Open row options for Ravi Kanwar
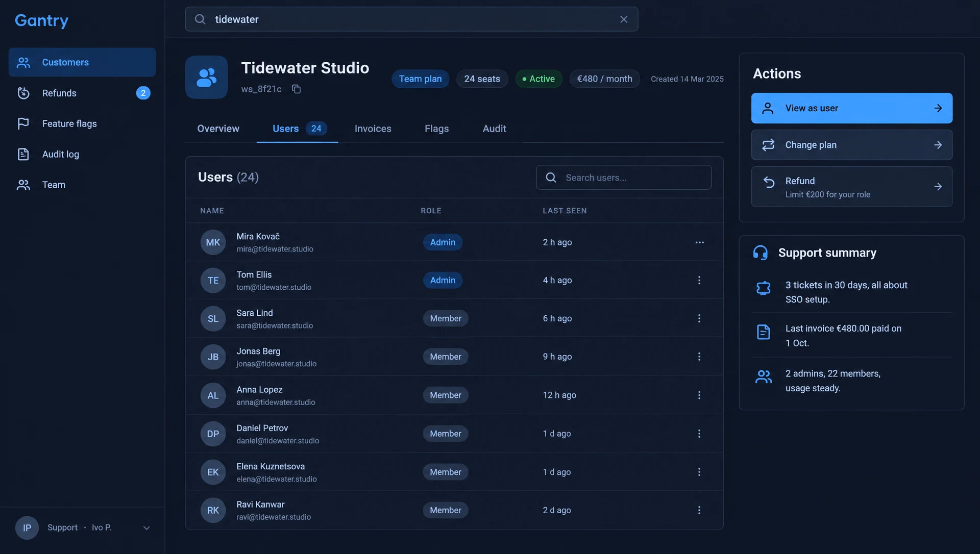Screen dimensions: 980x554 pos(699,510)
